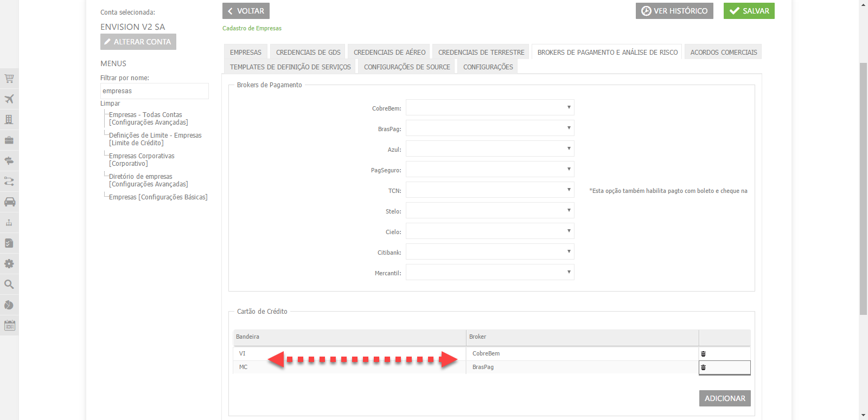Open Definições de Limite - Empresas item

pyautogui.click(x=155, y=139)
